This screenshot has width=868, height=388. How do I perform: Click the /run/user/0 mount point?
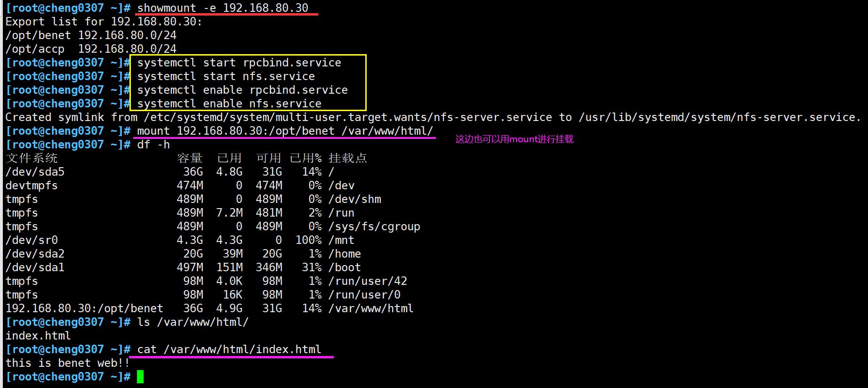click(x=364, y=295)
